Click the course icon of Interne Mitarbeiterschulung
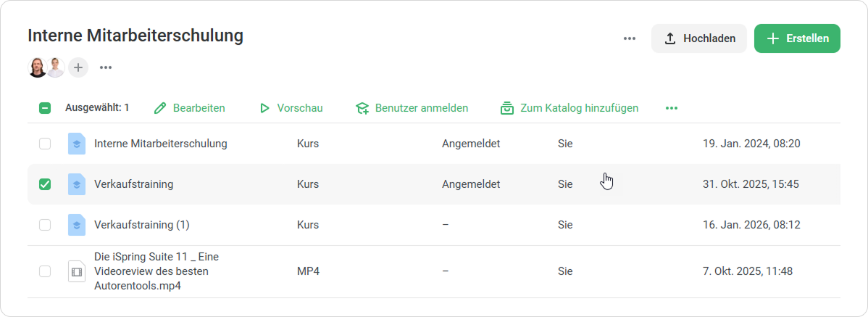Image resolution: width=868 pixels, height=317 pixels. tap(77, 144)
